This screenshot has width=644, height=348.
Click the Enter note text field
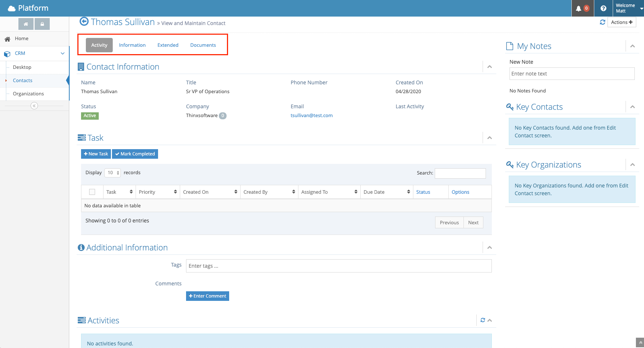(572, 74)
